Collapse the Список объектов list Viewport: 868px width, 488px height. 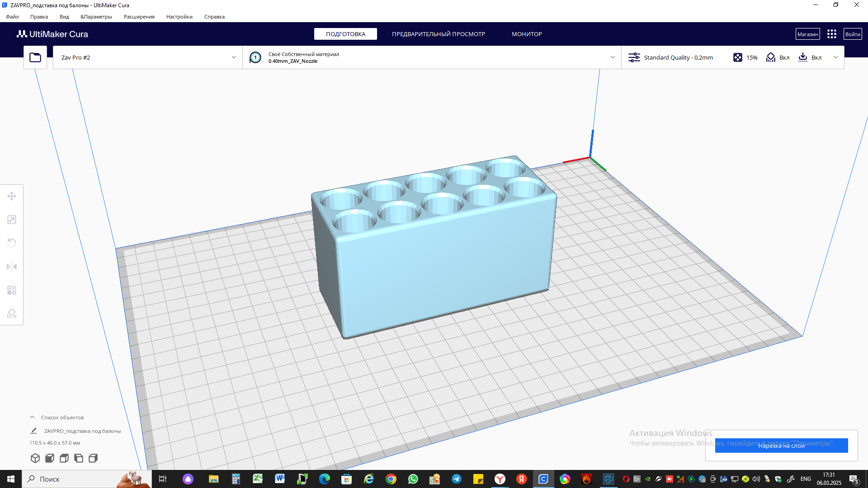click(x=33, y=417)
